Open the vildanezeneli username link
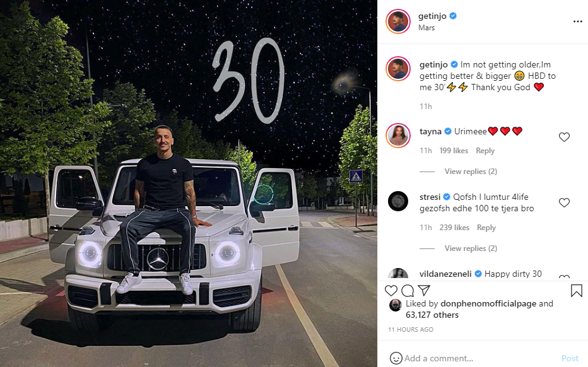The width and height of the screenshot is (588, 367). tap(445, 274)
